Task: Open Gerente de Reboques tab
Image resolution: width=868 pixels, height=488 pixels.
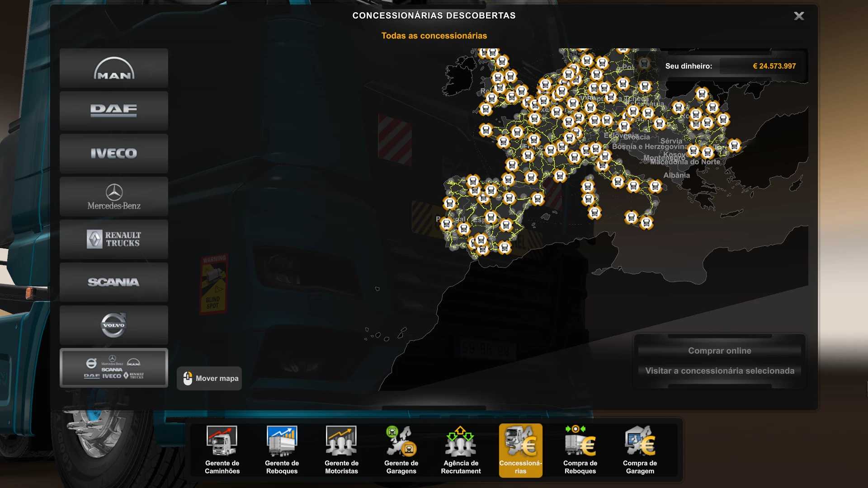Action: coord(282,450)
